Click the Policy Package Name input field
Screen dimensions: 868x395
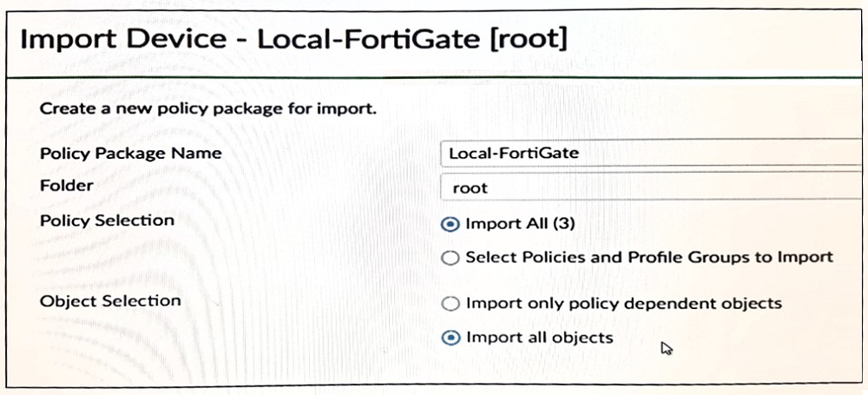point(651,154)
